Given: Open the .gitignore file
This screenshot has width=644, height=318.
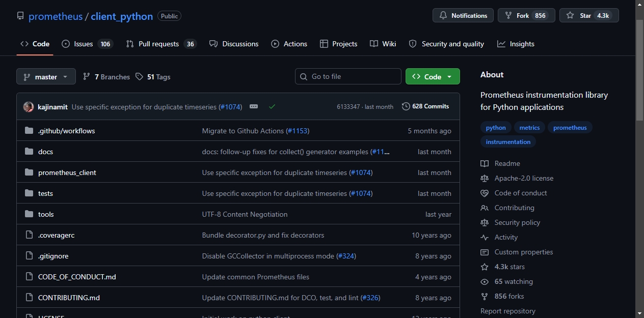Looking at the screenshot, I should tap(53, 256).
